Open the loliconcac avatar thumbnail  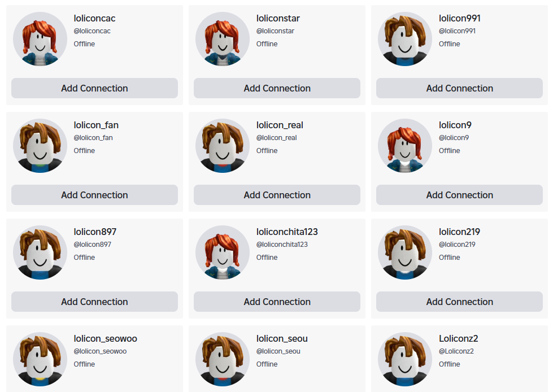(x=40, y=39)
